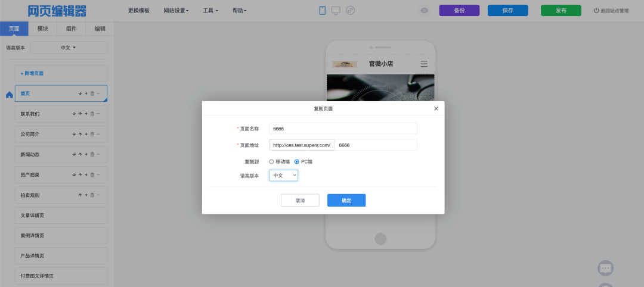Focus 页面名称 input field

[x=343, y=129]
